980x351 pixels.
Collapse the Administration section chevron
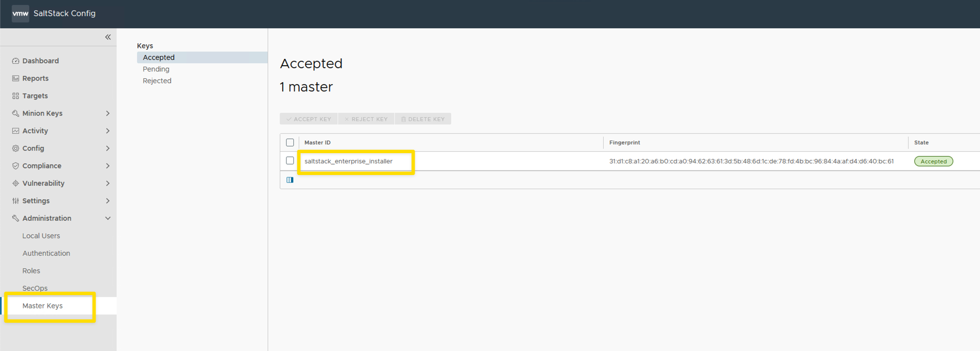pyautogui.click(x=108, y=218)
